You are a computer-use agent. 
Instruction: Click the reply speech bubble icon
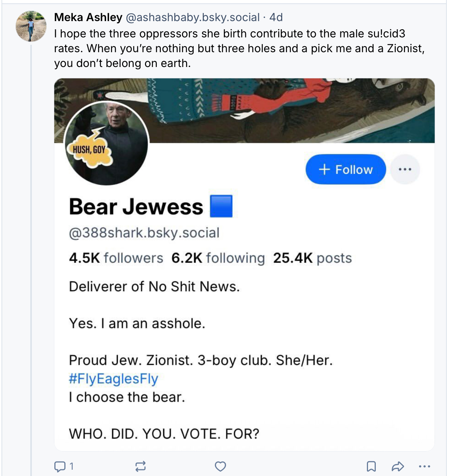pos(60,466)
